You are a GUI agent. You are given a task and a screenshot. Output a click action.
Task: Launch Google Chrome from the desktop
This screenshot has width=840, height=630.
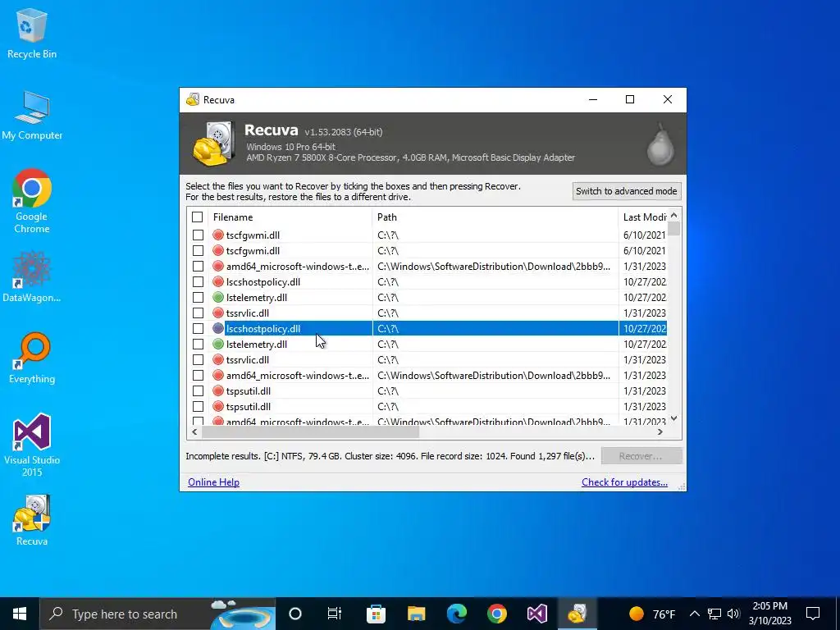(32, 201)
